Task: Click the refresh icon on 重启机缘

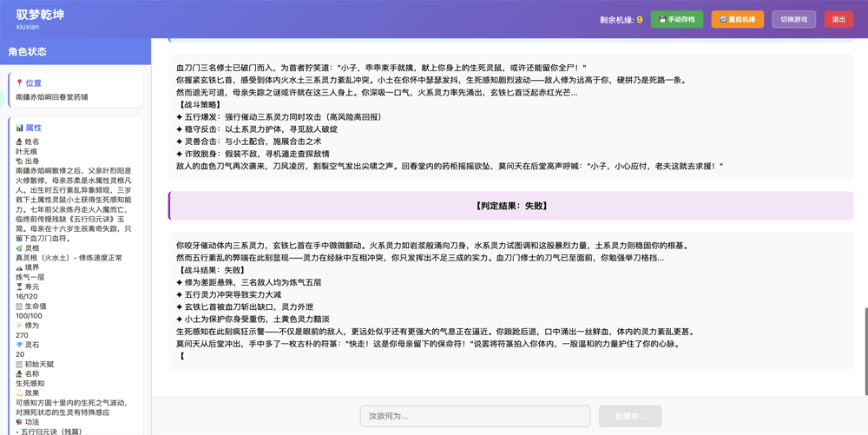Action: coord(723,19)
